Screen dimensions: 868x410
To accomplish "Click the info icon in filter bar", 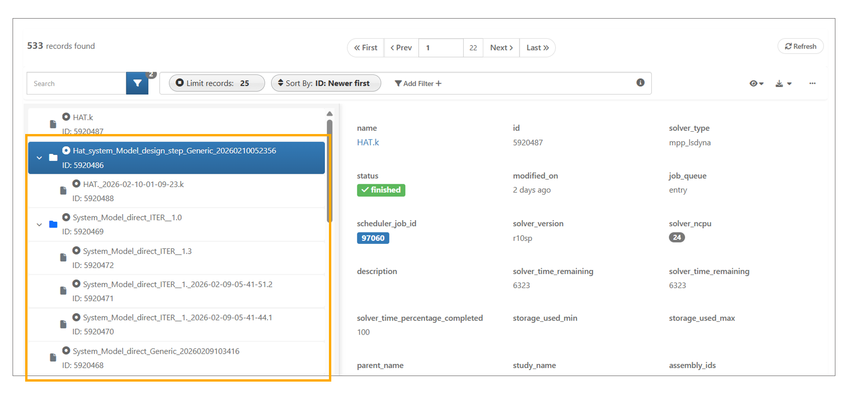I will [640, 82].
